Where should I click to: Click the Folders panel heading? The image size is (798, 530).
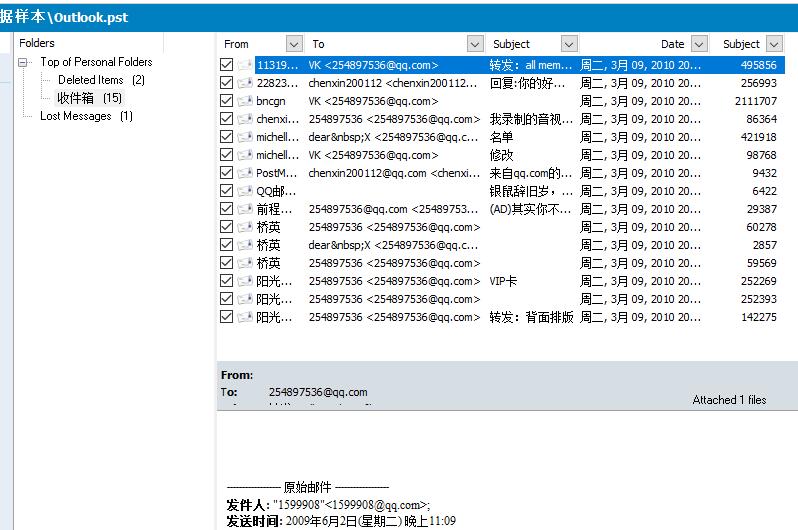click(37, 43)
